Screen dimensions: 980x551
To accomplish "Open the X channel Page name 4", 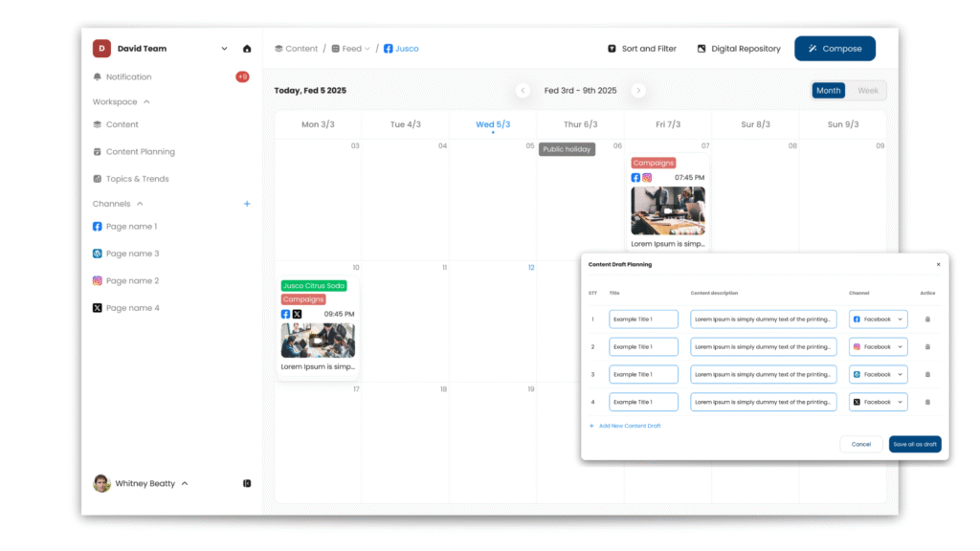I will click(132, 308).
